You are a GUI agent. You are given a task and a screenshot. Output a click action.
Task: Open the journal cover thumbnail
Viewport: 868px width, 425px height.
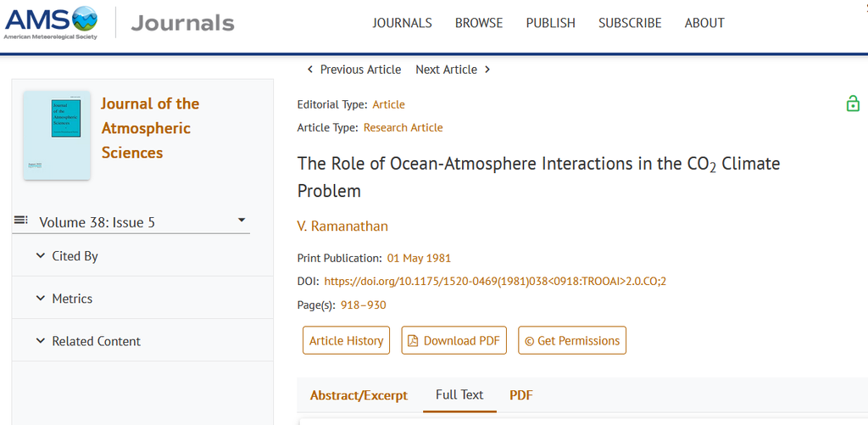point(57,135)
